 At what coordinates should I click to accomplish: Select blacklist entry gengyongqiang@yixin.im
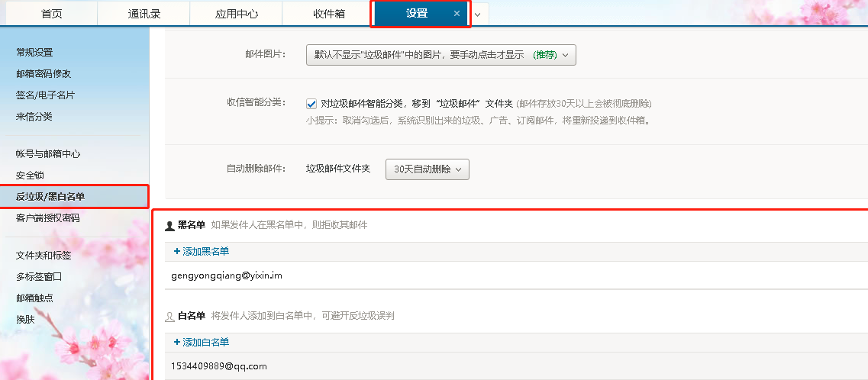click(227, 275)
